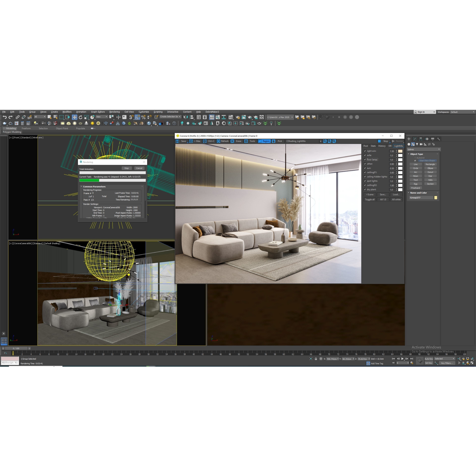This screenshot has width=476, height=476.
Task: Open the right win color swatch
Action: pyautogui.click(x=400, y=151)
